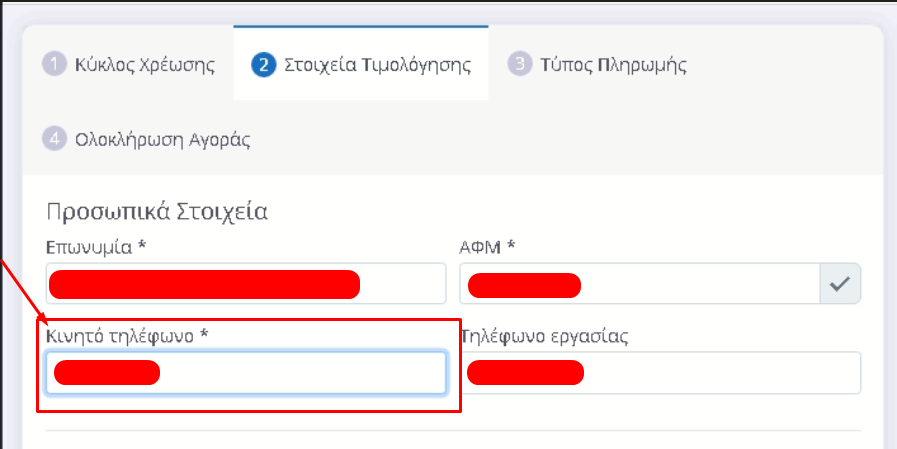Viewport: 897px width, 449px height.
Task: Open the Τύπος Πληρωμής step
Action: point(613,65)
